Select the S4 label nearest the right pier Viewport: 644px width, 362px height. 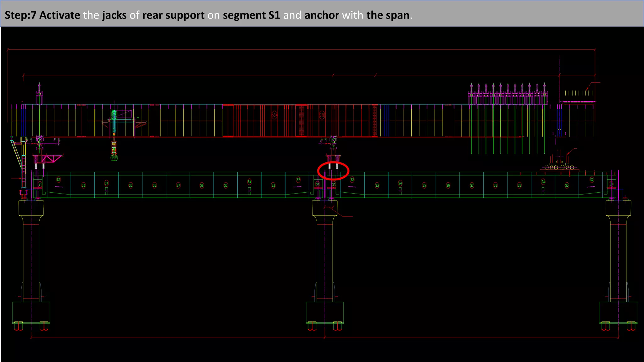[x=543, y=182]
